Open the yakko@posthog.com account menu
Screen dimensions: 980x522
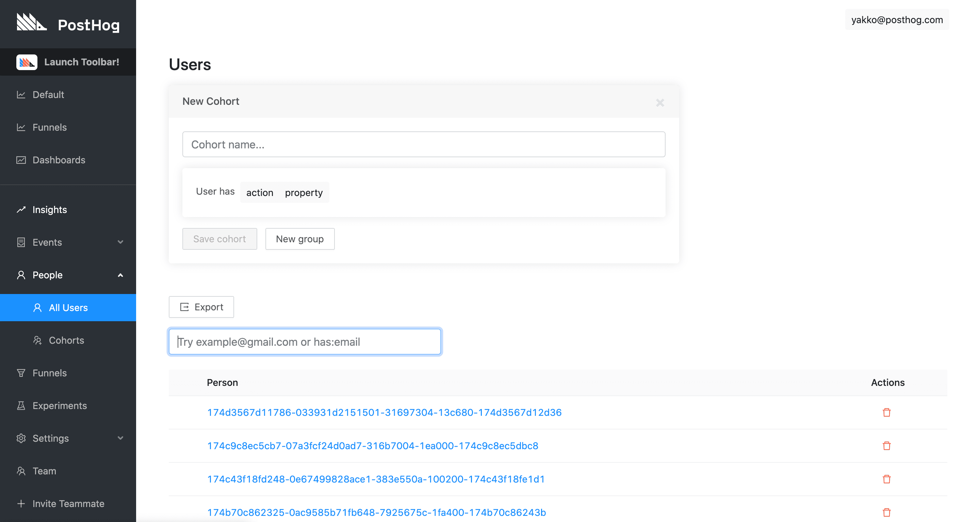coord(897,20)
